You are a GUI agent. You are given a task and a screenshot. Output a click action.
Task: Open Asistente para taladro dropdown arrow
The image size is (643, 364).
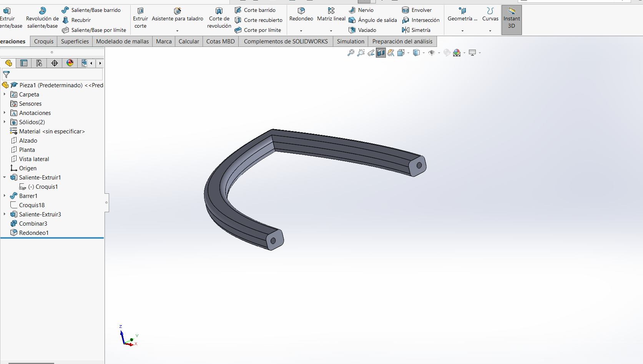click(x=177, y=31)
